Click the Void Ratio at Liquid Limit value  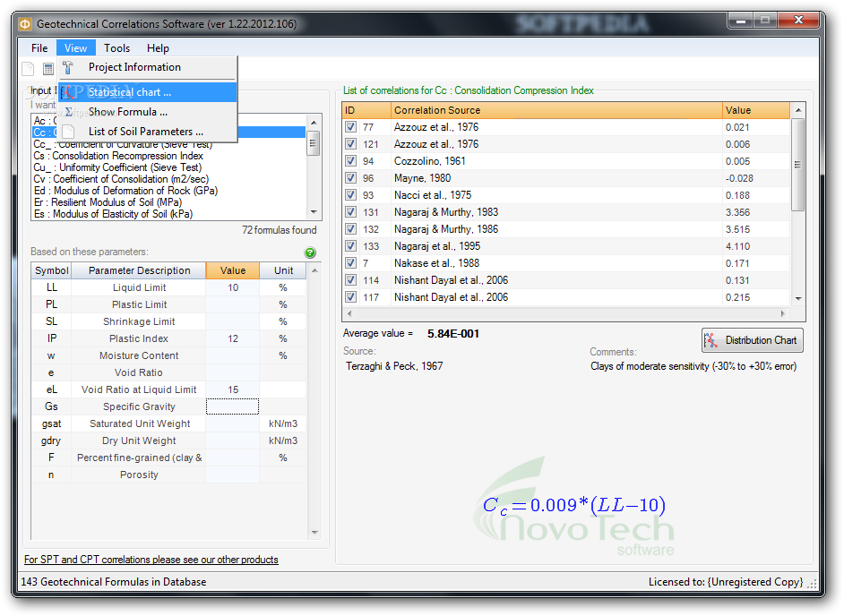[x=233, y=389]
